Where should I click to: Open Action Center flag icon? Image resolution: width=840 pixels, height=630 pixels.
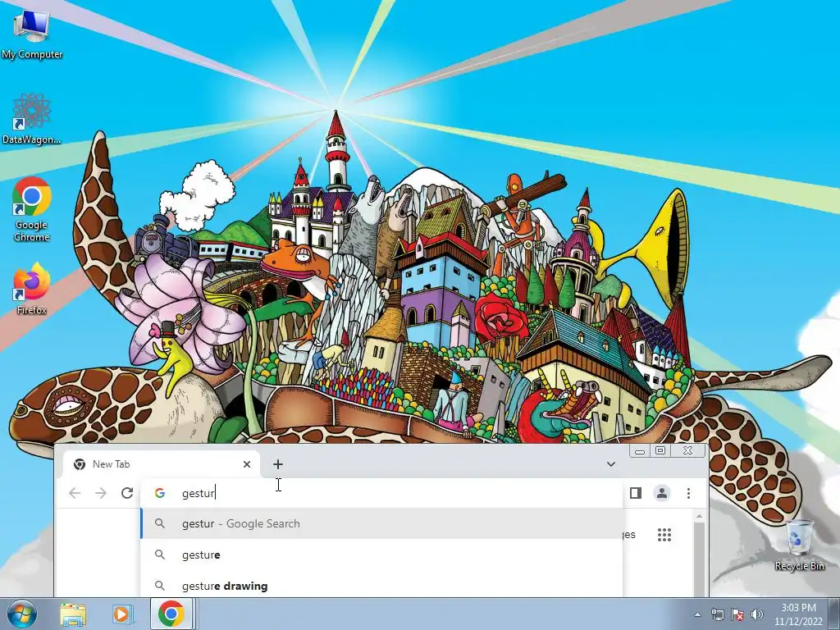[x=737, y=614]
